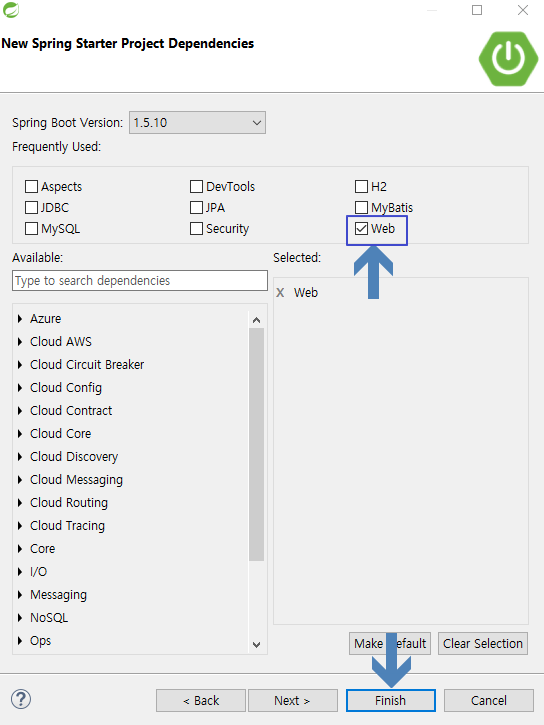Click the help question mark icon

[x=21, y=699]
